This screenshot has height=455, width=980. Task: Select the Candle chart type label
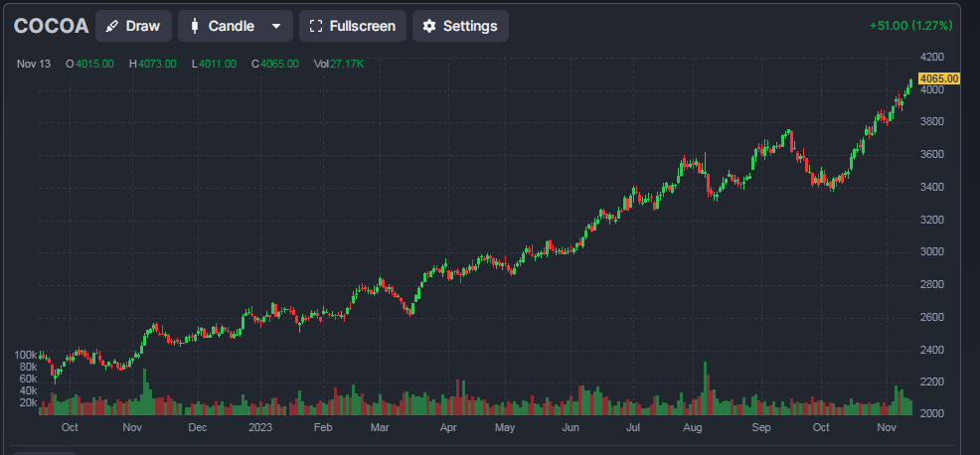click(231, 26)
